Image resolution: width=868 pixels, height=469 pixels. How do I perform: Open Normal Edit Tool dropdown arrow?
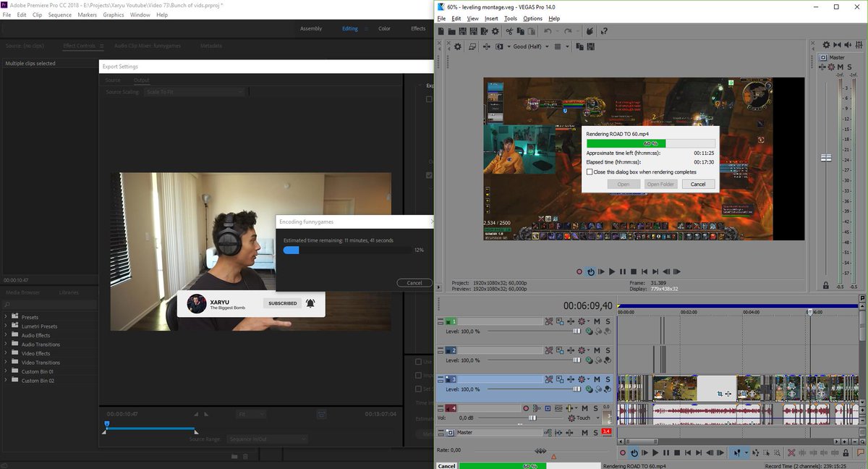click(746, 452)
